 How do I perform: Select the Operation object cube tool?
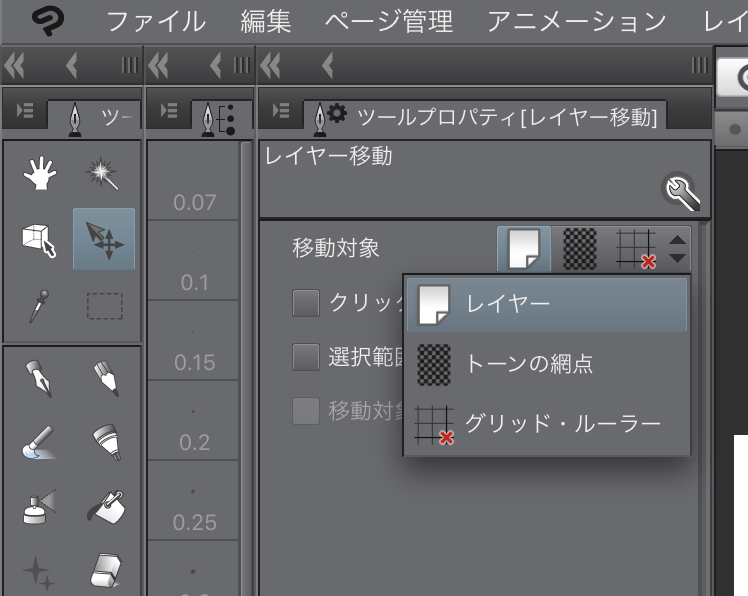click(x=39, y=240)
